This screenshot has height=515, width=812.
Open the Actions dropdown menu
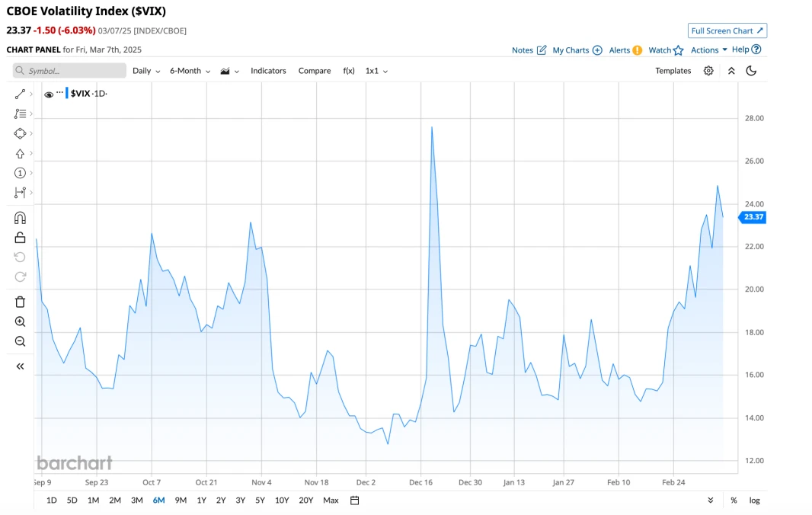[x=708, y=50]
